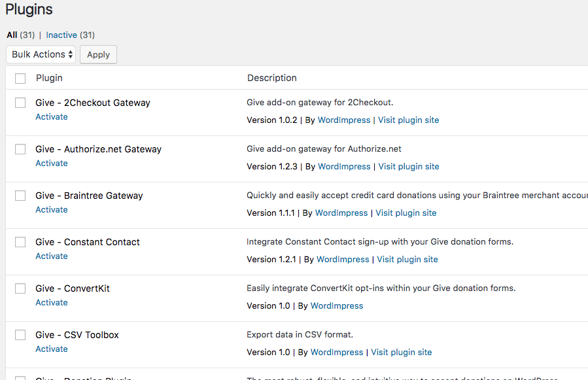
Task: Click 'Version 1.2.1' text
Action: click(271, 260)
